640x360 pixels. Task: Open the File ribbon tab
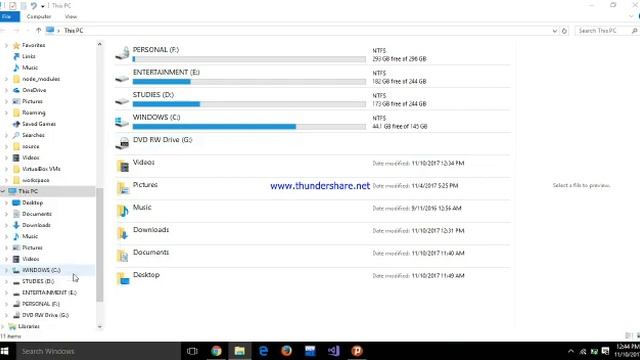click(x=7, y=17)
